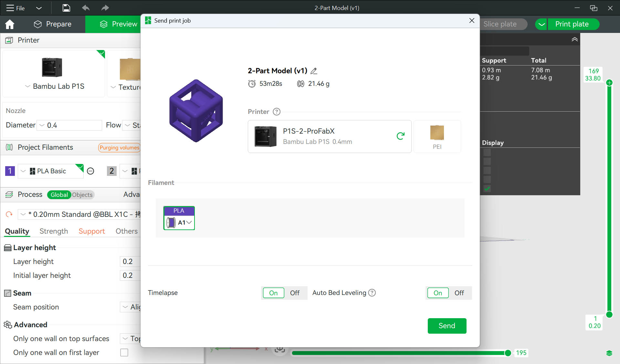This screenshot has height=364, width=620.
Task: Expand the File menu dropdown arrow
Action: [39, 8]
